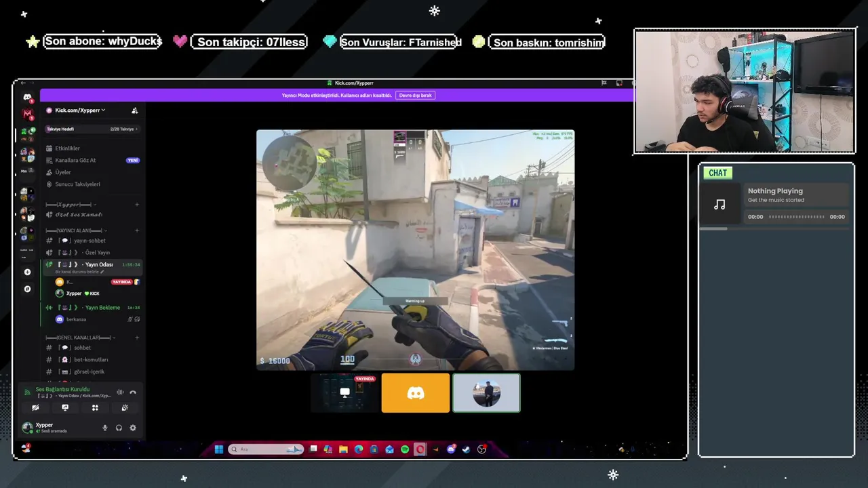Add a channel to YAYINCI ALANI category

(137, 230)
